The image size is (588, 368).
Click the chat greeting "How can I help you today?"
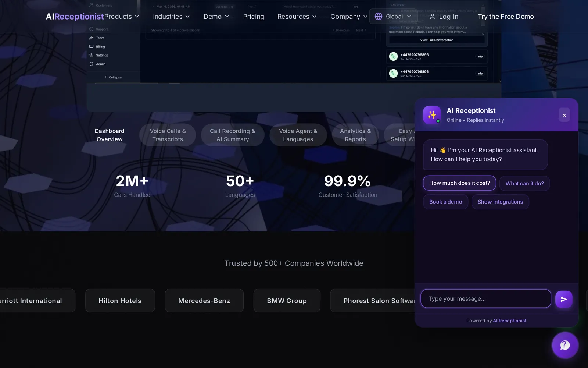tap(466, 159)
